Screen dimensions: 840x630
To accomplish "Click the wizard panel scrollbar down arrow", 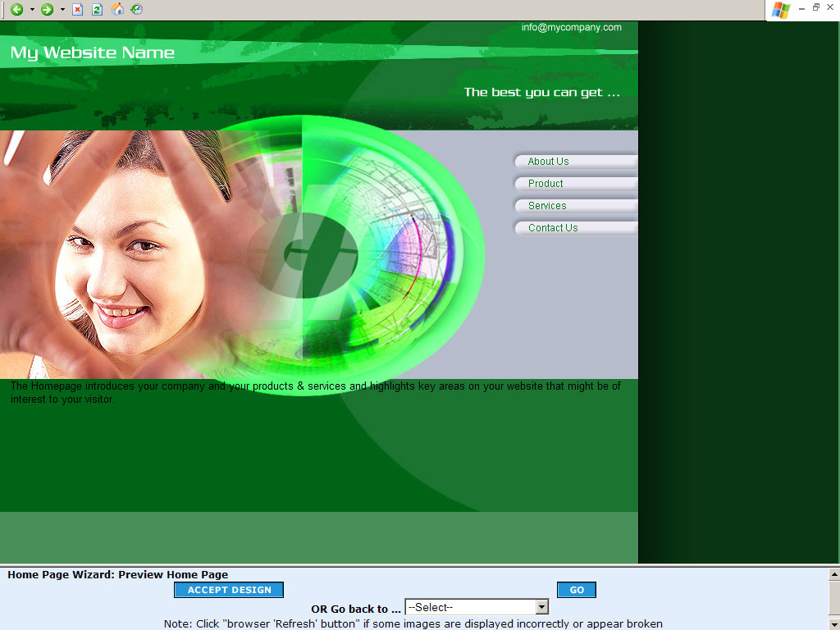I will (x=834, y=625).
